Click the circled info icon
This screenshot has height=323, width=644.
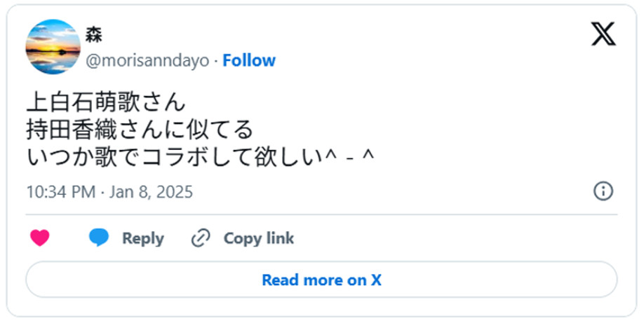pyautogui.click(x=603, y=191)
